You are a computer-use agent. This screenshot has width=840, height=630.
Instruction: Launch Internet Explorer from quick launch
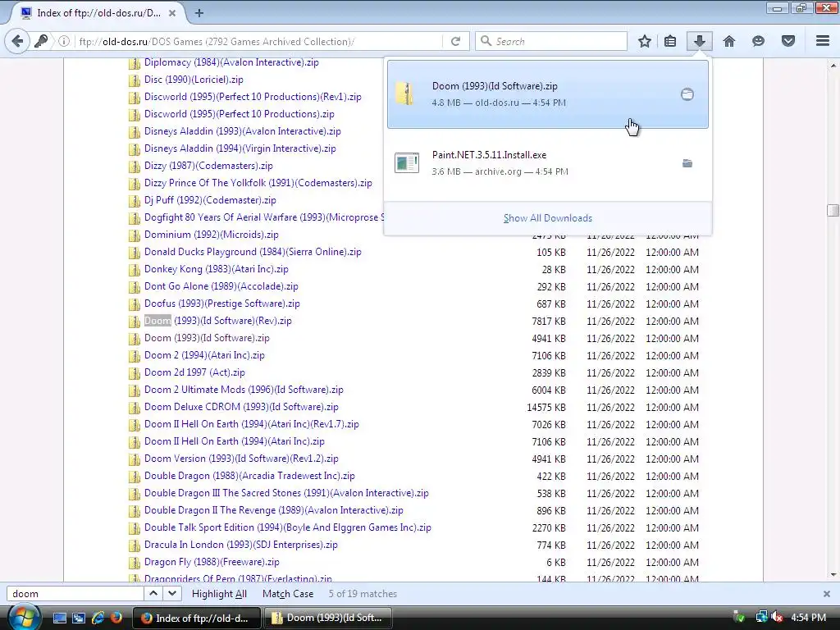[98, 618]
